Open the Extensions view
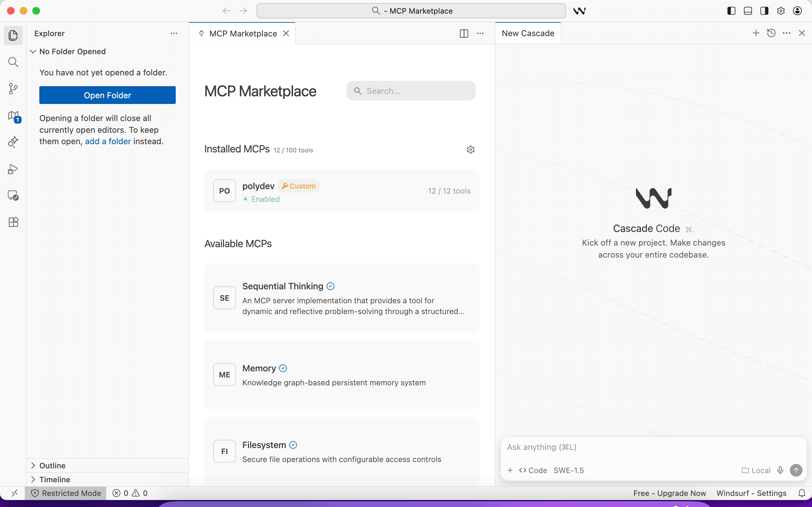 [13, 221]
